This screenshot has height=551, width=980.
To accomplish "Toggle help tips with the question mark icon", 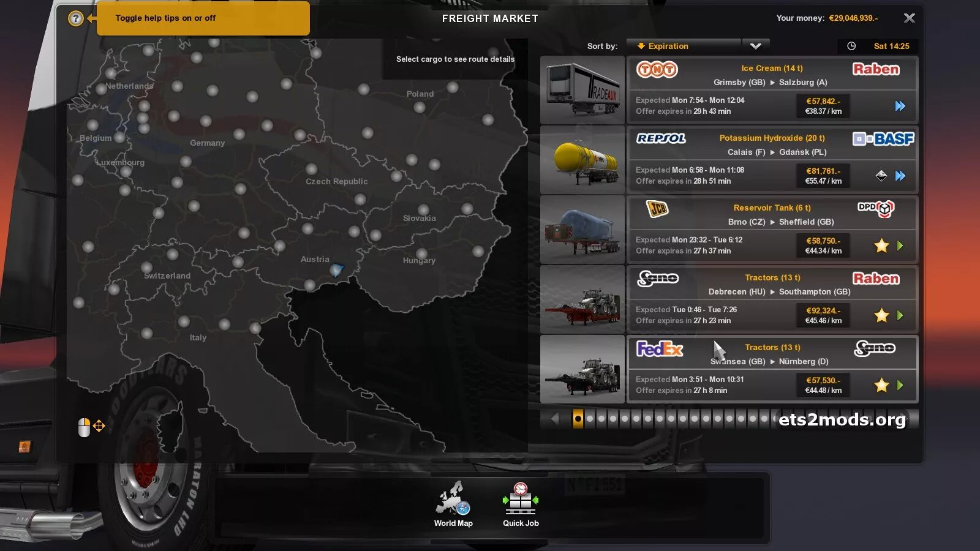I will (75, 18).
